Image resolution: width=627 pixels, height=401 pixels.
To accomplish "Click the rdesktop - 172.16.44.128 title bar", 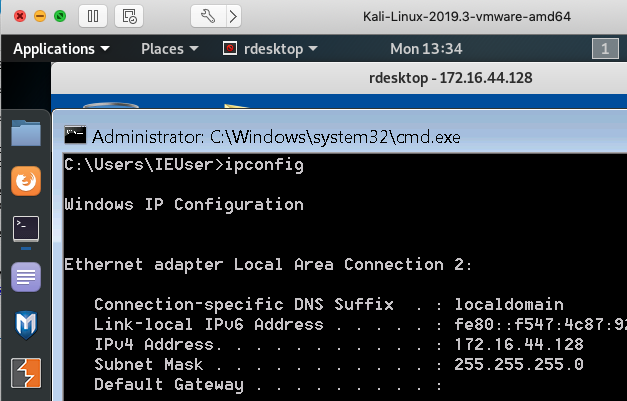I will (339, 78).
